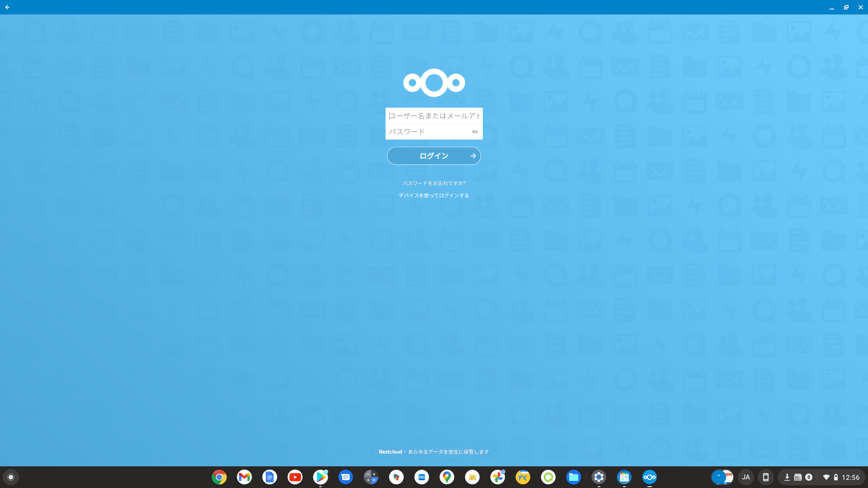Screen dimensions: 868x488
Task: Open Google Maps from the shelf
Action: click(447, 477)
